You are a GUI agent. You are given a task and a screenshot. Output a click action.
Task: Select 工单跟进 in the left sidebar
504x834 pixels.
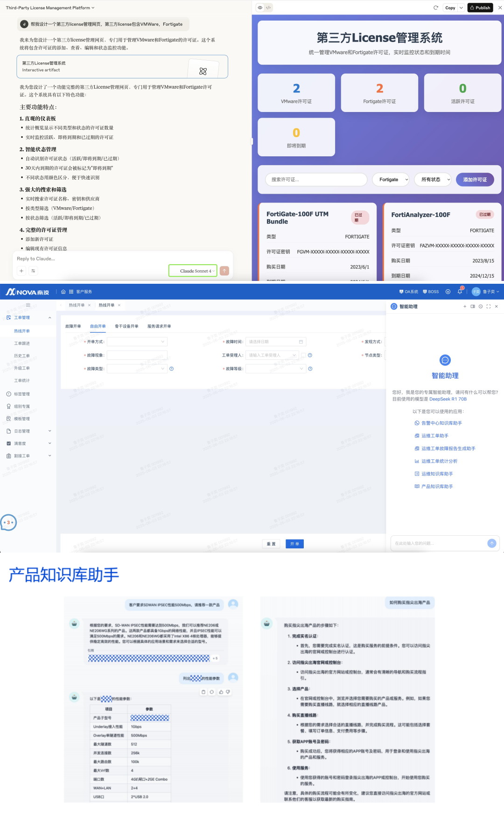[22, 343]
